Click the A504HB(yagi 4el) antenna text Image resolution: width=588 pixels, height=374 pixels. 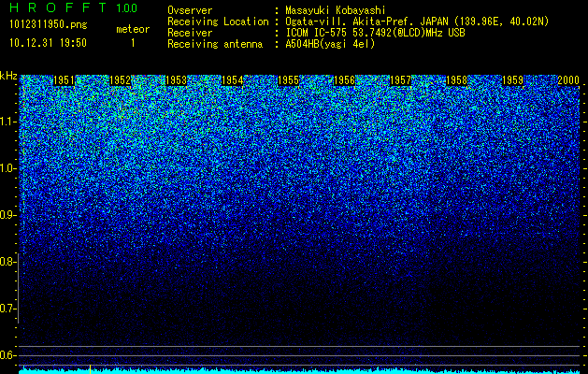[330, 44]
